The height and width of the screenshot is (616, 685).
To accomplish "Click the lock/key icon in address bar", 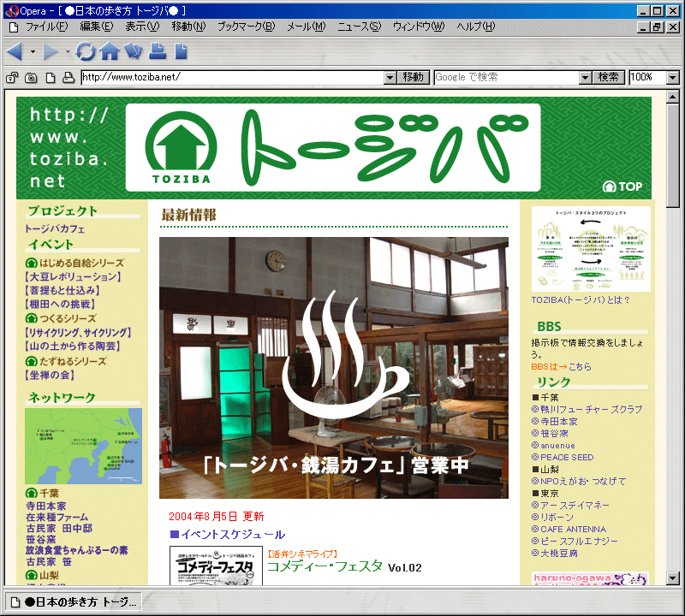I will [12, 78].
